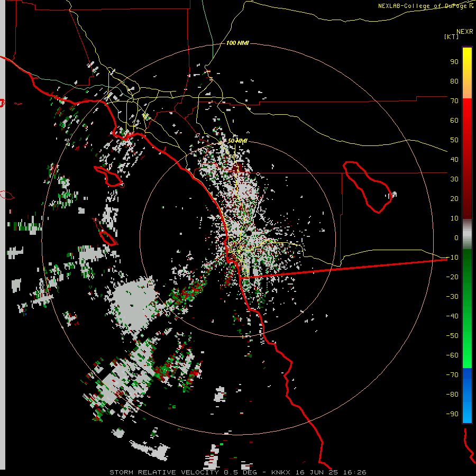Click the -90 knot scale label
The height and width of the screenshot is (476, 476).
click(452, 414)
